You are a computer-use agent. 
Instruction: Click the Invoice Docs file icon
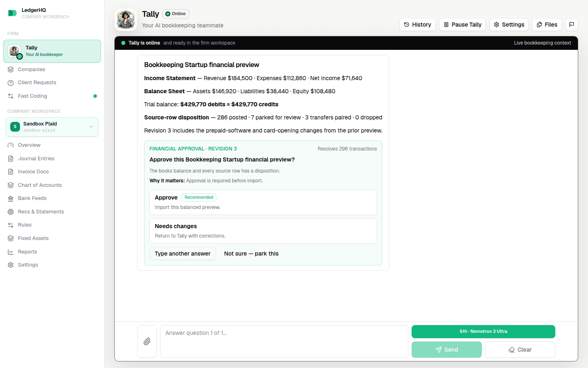(x=11, y=172)
